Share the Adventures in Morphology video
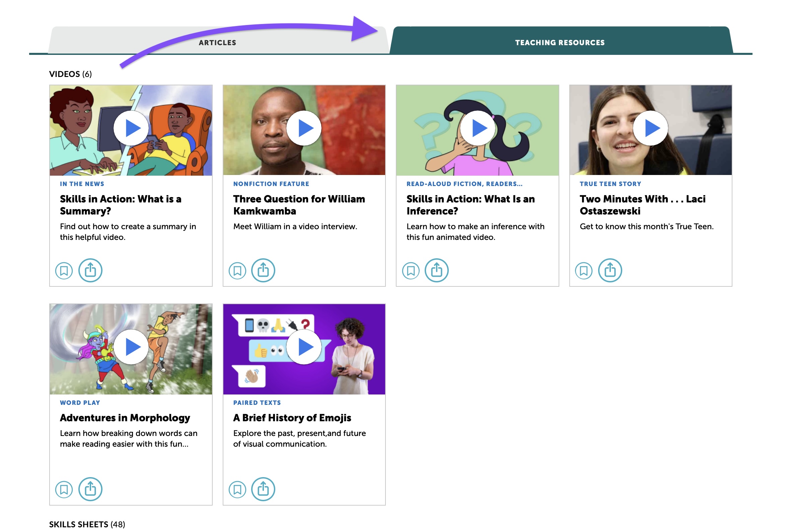 (90, 489)
